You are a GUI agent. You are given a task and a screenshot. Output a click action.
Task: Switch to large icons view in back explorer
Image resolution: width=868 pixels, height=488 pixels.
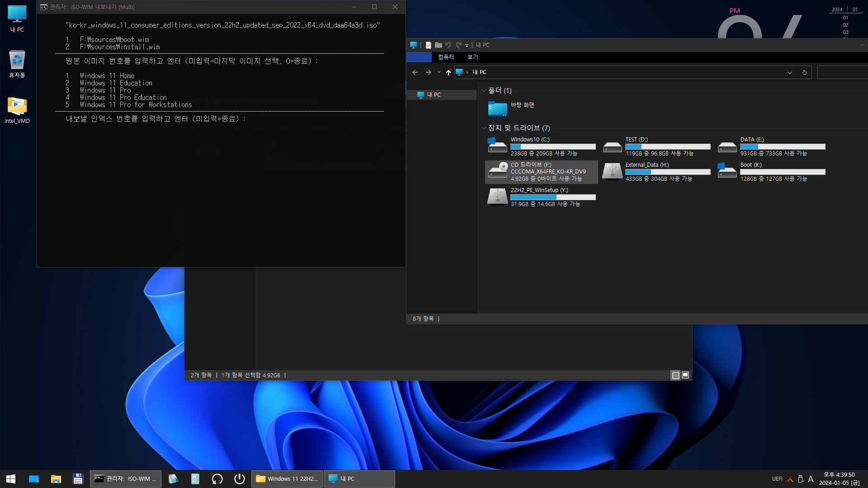pyautogui.click(x=685, y=375)
